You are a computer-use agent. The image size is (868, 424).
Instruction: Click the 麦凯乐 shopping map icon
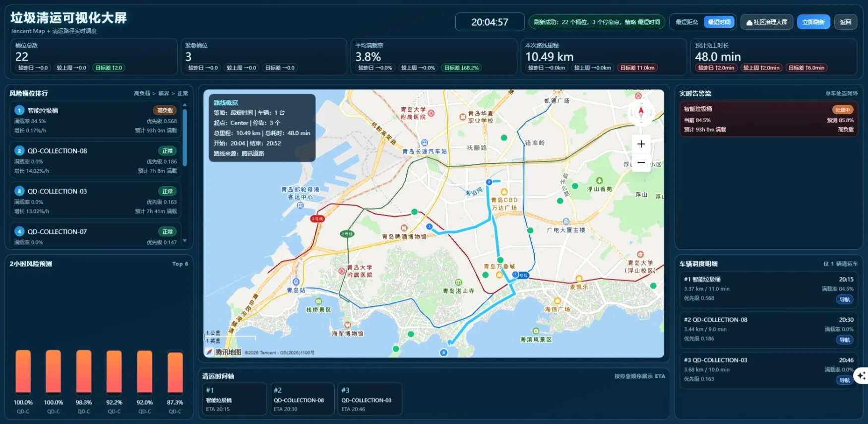[579, 279]
